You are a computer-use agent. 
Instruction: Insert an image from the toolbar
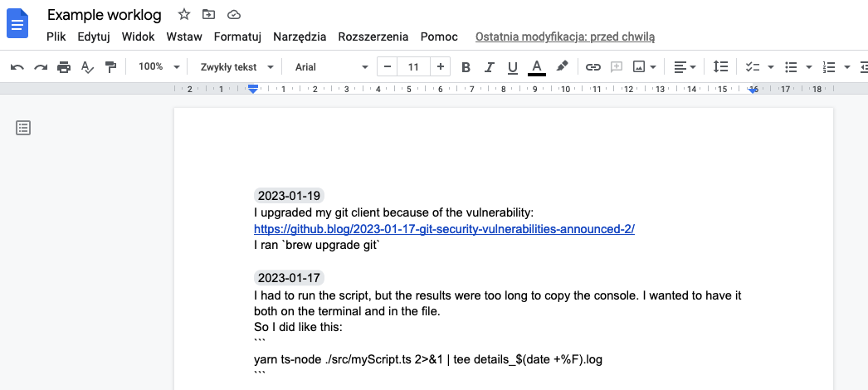639,67
